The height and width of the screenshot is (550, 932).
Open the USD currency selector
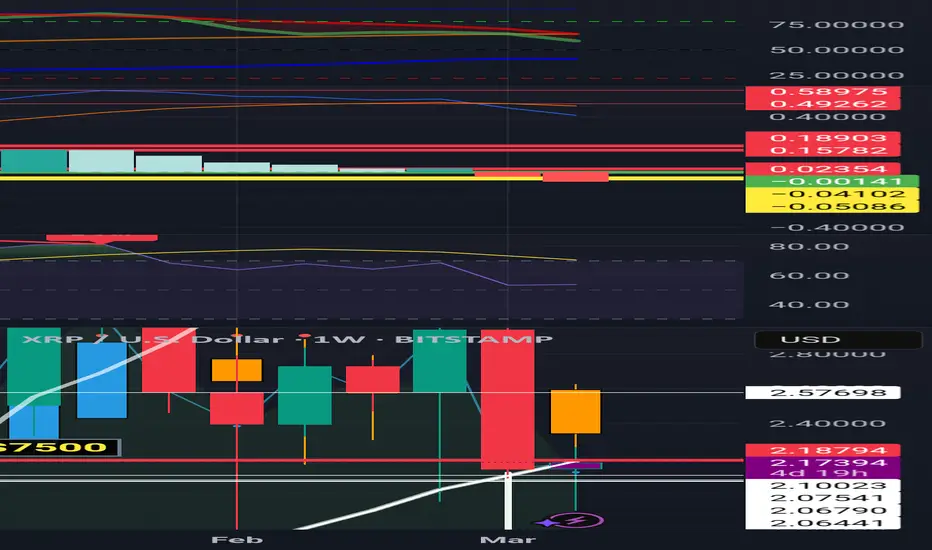[x=837, y=340]
